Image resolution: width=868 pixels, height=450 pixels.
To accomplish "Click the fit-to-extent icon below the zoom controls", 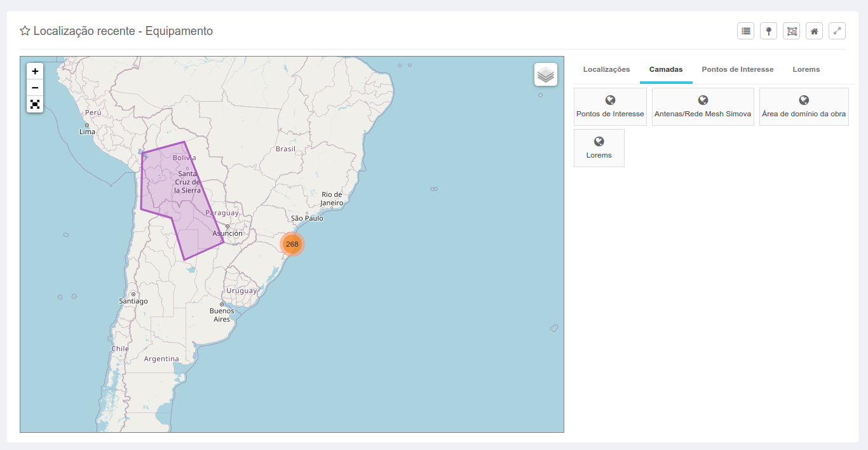I will point(35,104).
